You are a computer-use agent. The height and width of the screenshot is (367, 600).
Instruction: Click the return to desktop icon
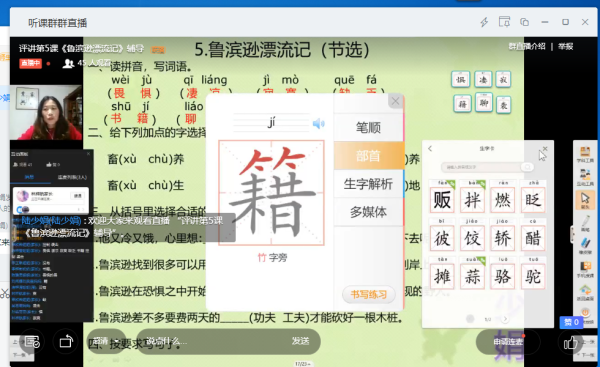coord(585,292)
